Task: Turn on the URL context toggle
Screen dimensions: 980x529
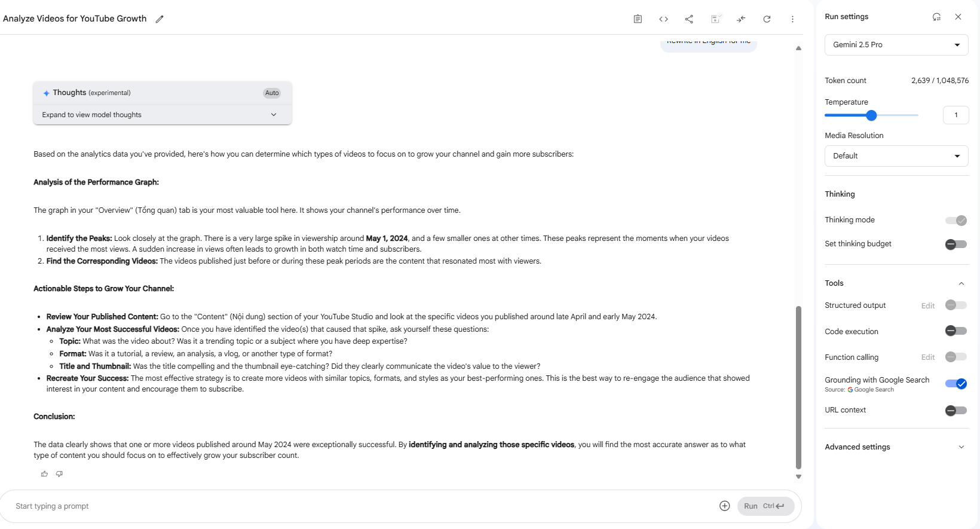Action: coord(955,410)
